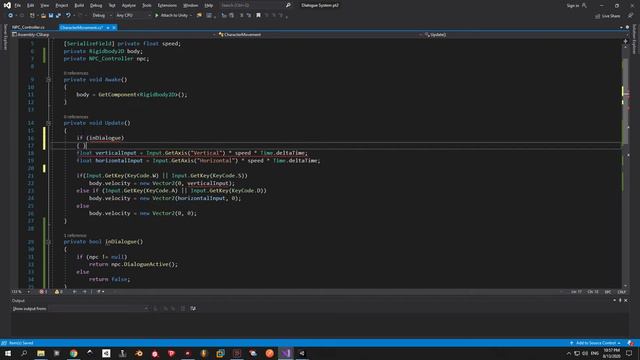This screenshot has width=640, height=360.
Task: Collapse the Awake() method outline
Action: point(49,80)
